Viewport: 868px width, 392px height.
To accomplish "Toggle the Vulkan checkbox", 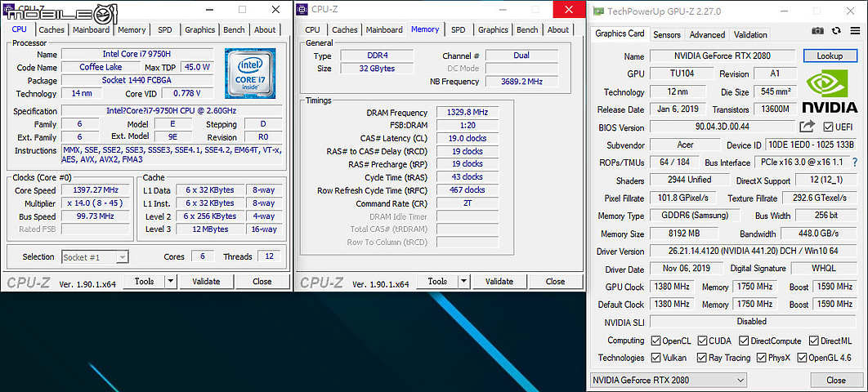I will pyautogui.click(x=656, y=358).
